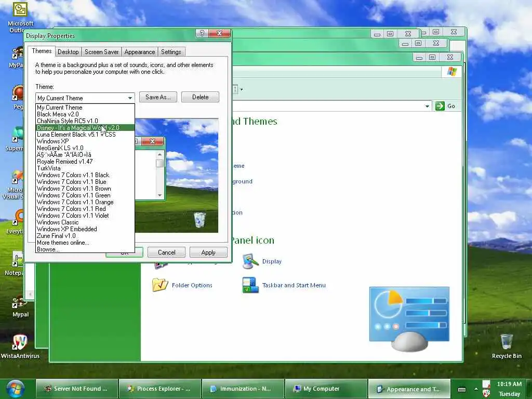Select My Current Theme list entry

[85, 108]
